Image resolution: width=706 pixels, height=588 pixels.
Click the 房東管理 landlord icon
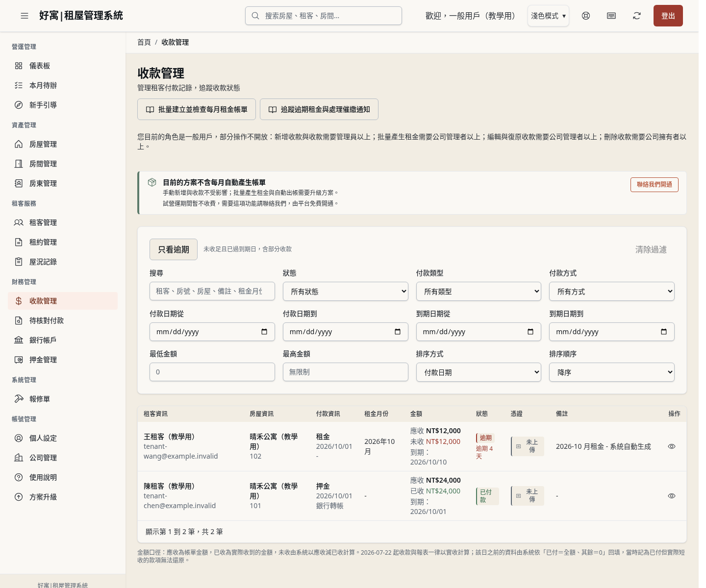[x=19, y=183]
